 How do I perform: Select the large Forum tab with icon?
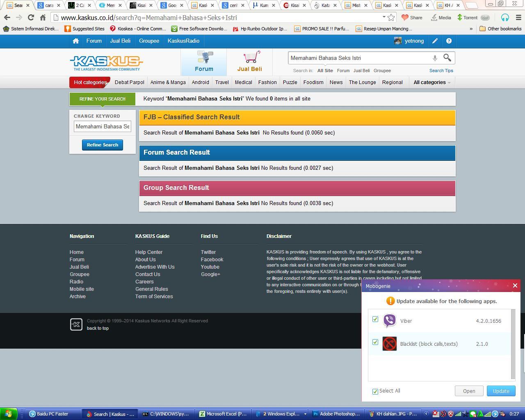[x=204, y=62]
